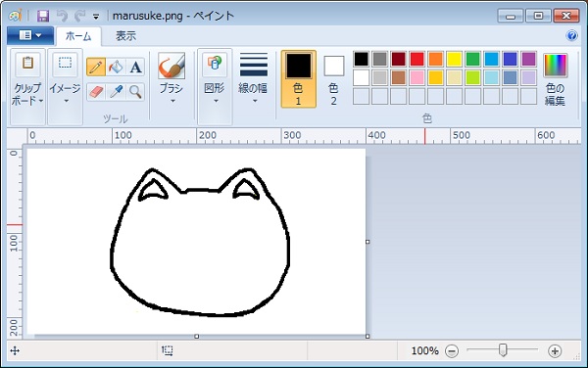588x368 pixels.
Task: Pick the orange color swatch
Action: pos(436,59)
